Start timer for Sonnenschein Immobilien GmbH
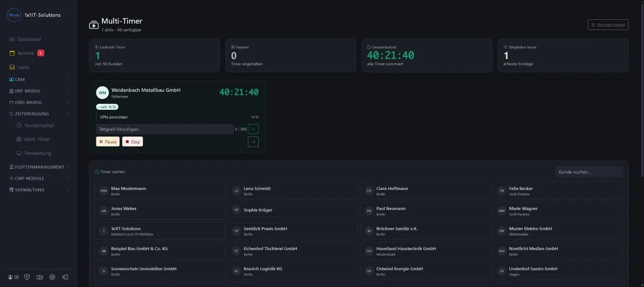644x287 pixels. (160, 271)
